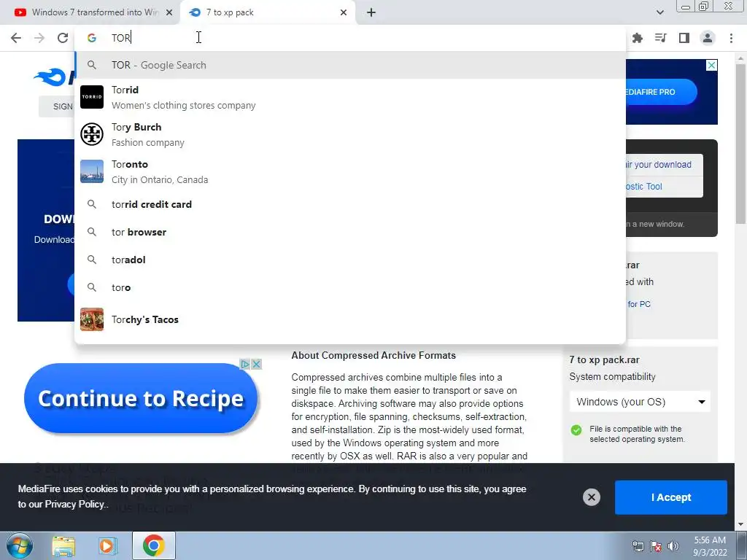Click the green compatibility checkmark icon

[x=576, y=430]
